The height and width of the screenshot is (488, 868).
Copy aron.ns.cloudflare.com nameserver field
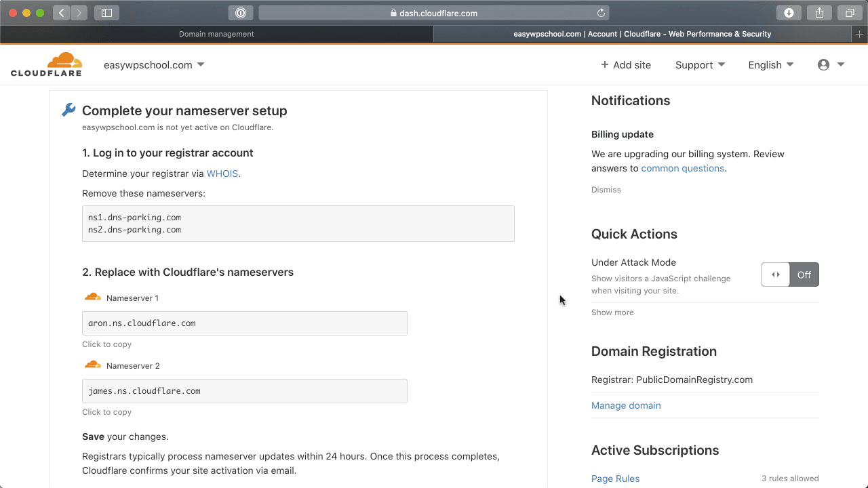tap(245, 323)
